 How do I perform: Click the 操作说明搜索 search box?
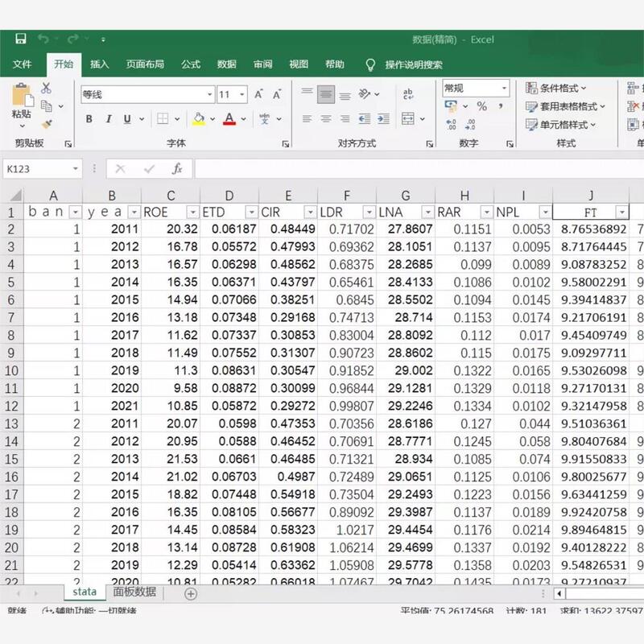coord(414,64)
